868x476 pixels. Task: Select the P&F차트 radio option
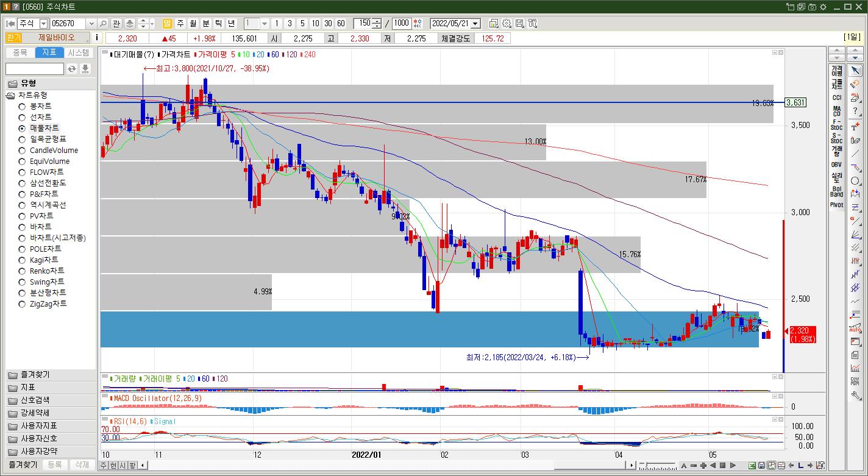click(x=22, y=194)
